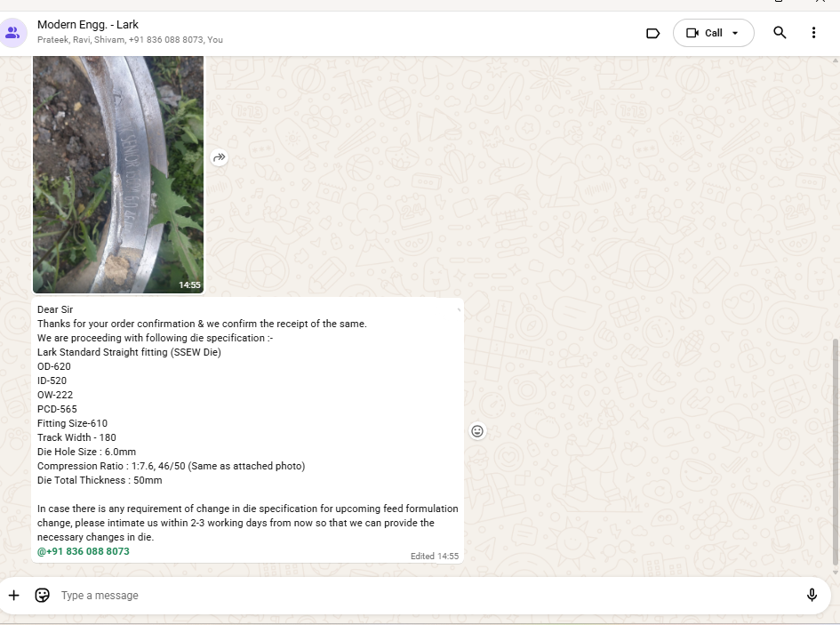Click the Call text label
This screenshot has height=625, width=840.
click(714, 33)
